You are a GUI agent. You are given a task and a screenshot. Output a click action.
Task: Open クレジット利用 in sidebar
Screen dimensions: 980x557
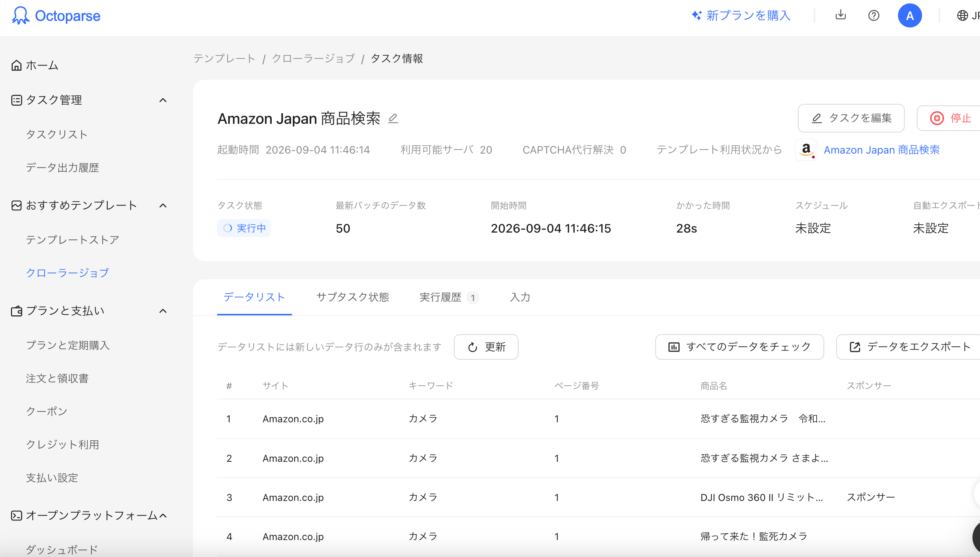pos(62,444)
